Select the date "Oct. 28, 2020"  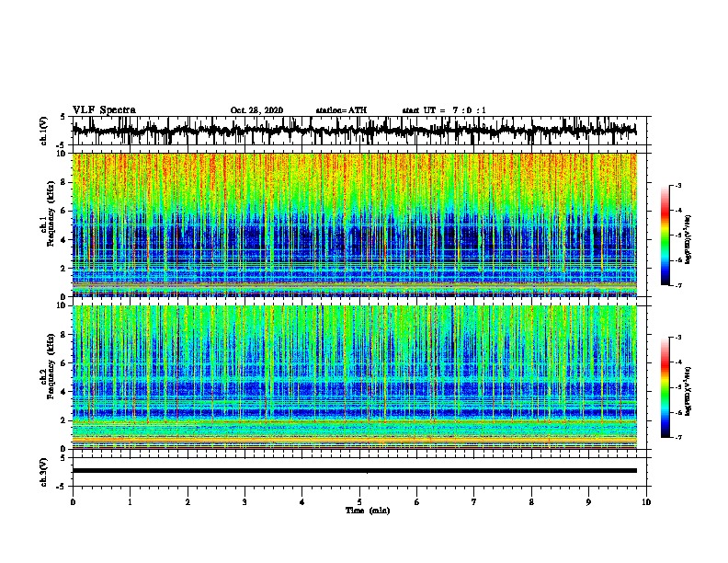pyautogui.click(x=256, y=110)
